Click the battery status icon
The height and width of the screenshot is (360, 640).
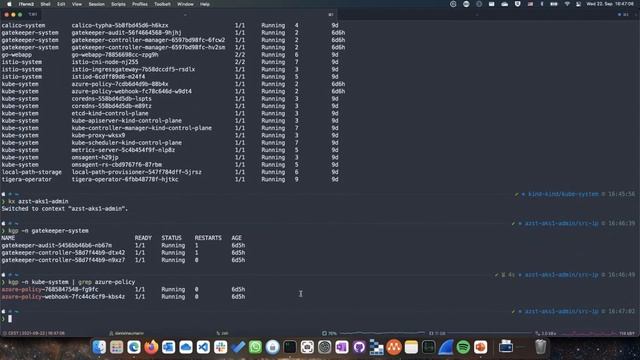tap(554, 4)
